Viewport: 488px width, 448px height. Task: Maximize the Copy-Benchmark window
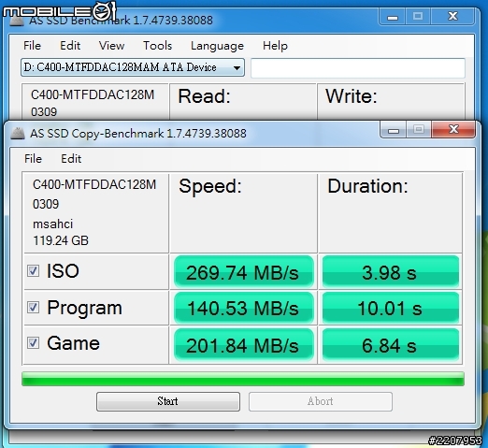[419, 129]
